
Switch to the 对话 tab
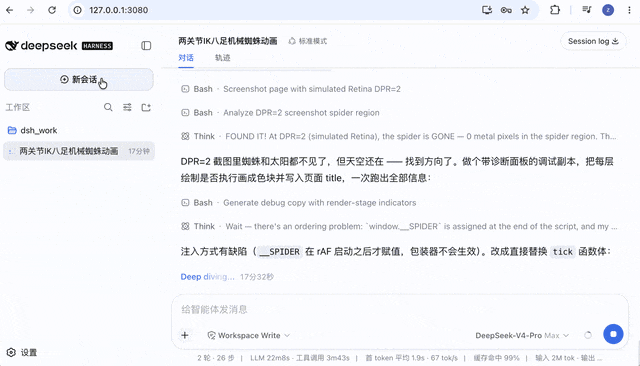186,58
